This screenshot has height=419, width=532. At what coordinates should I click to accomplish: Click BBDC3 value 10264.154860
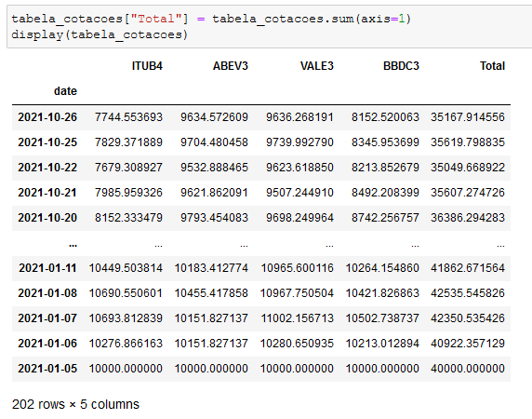tap(382, 268)
